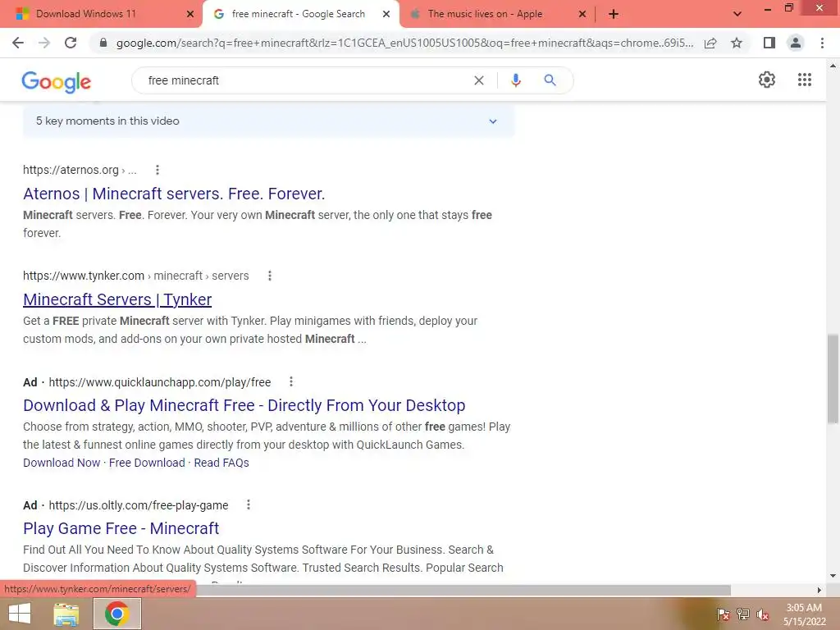Click the https://aternos.org breadcrumb
840x630 pixels.
pos(71,170)
